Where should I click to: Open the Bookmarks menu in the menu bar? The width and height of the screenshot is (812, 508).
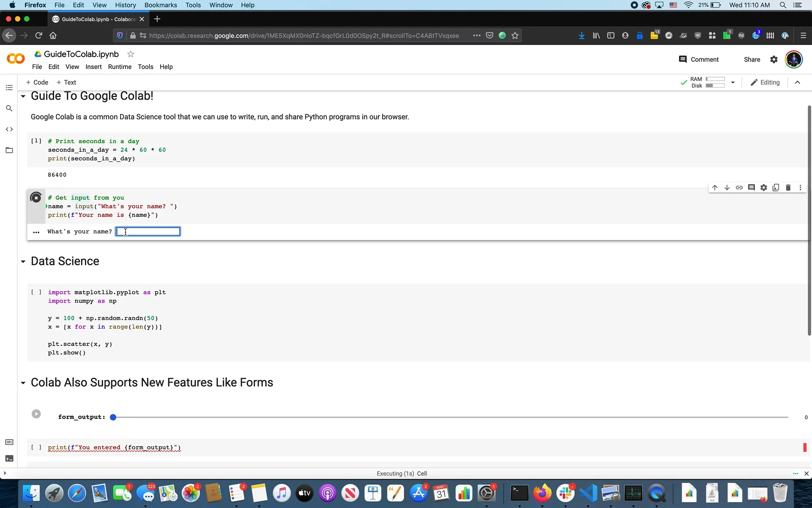[x=160, y=5]
